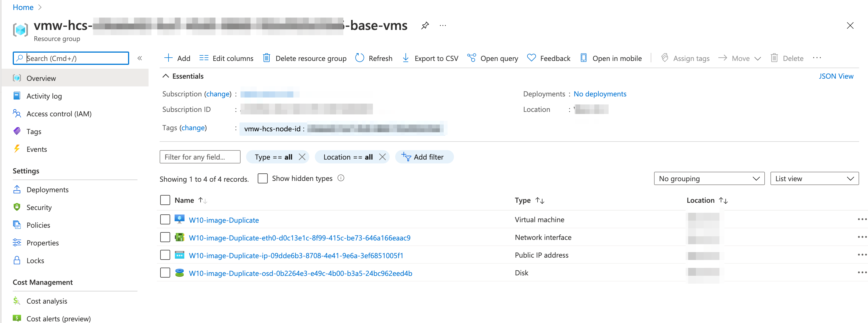Click the Add filter button
Image resolution: width=868 pixels, height=323 pixels.
(x=424, y=157)
